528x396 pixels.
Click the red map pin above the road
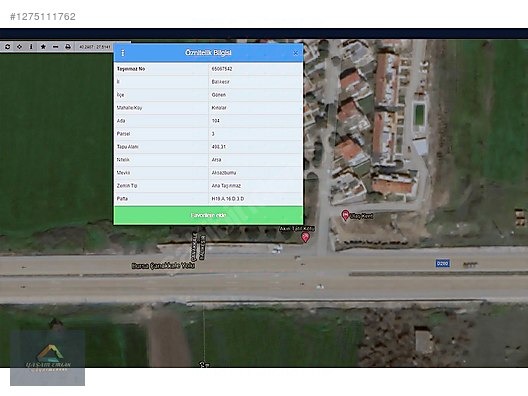[305, 237]
